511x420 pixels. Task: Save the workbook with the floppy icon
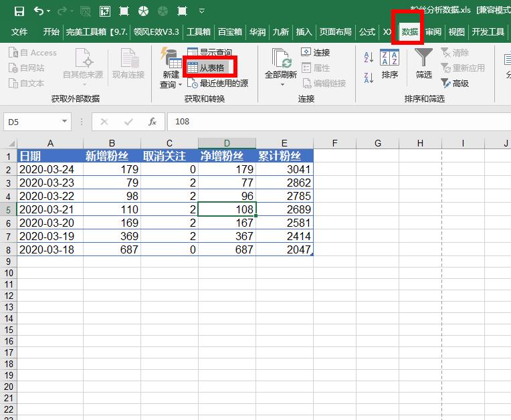click(x=19, y=11)
